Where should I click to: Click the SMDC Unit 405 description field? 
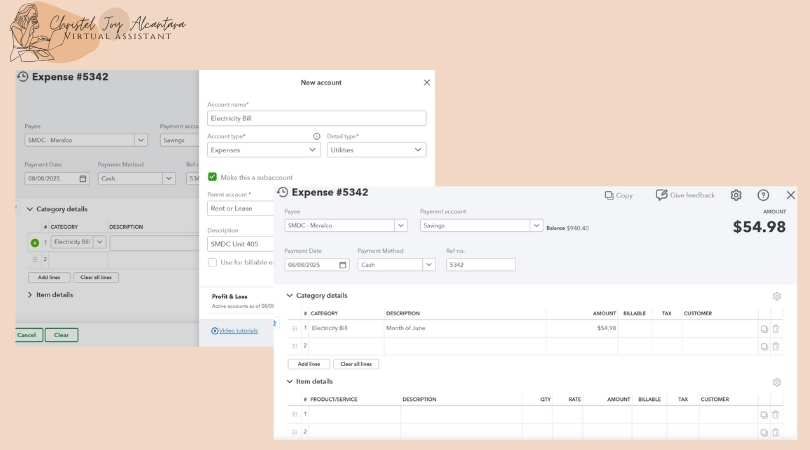pyautogui.click(x=240, y=244)
